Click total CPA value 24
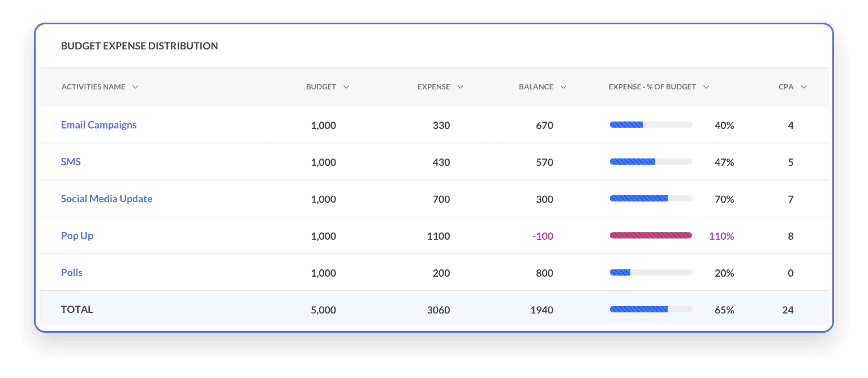The image size is (868, 378). [788, 310]
